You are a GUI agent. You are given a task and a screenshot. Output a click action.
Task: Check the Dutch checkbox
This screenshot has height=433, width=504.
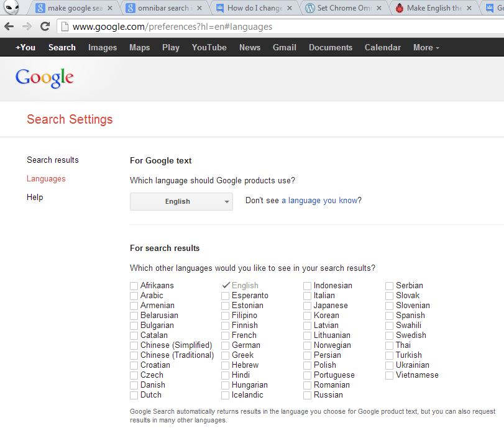[134, 396]
